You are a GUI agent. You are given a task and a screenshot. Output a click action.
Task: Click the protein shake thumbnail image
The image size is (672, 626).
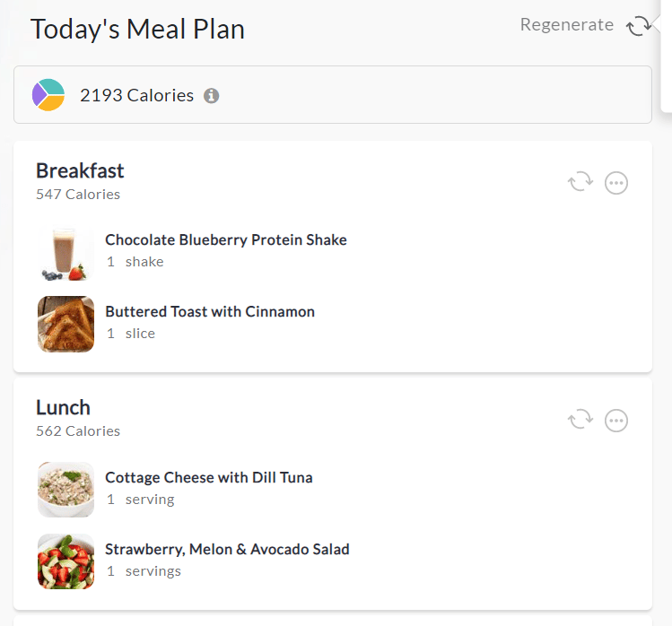pyautogui.click(x=65, y=253)
